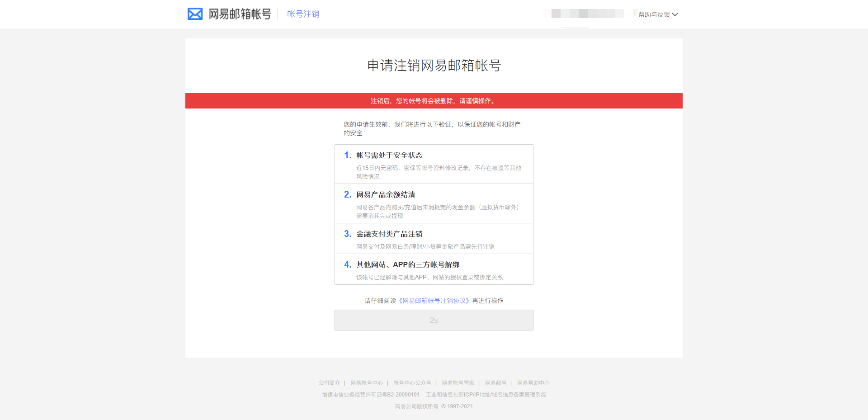Viewport: 868px width, 420px height.
Task: Open the 帐号中心公众号 footer link
Action: [412, 383]
